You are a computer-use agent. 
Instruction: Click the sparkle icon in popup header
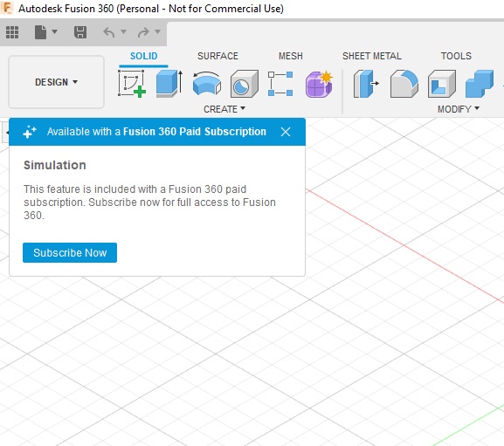[x=30, y=132]
